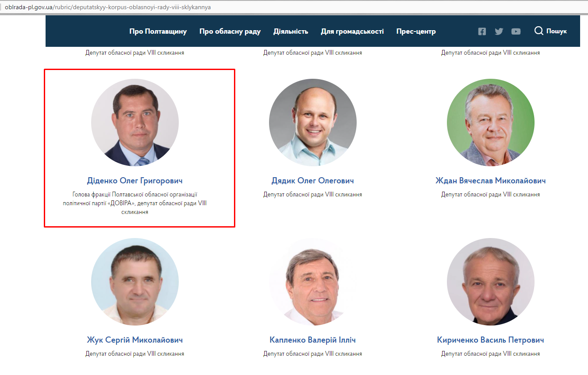
Task: Open Кириченко Василь Петрович profile link
Action: click(x=491, y=340)
